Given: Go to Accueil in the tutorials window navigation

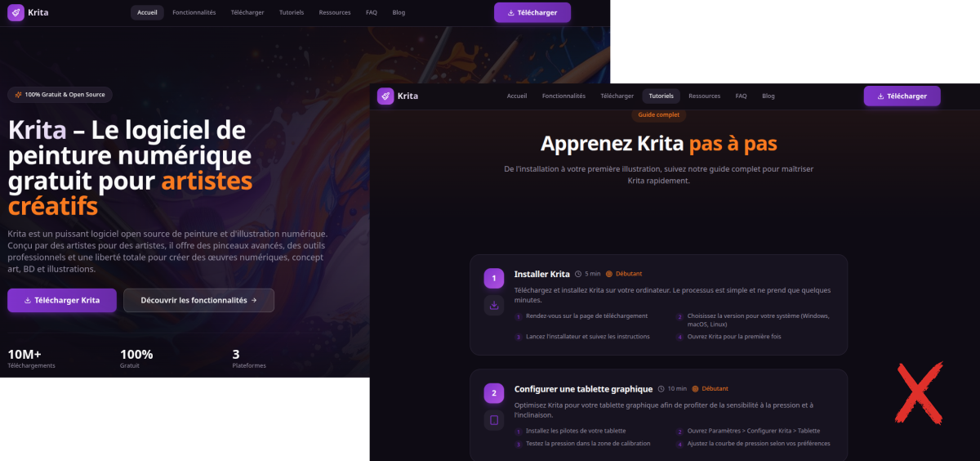Looking at the screenshot, I should pos(517,96).
